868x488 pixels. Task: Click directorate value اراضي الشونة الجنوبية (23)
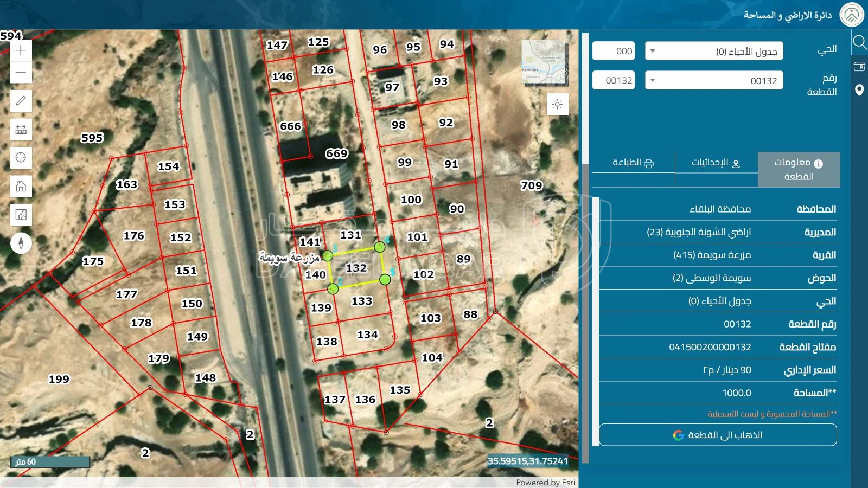[x=699, y=232]
